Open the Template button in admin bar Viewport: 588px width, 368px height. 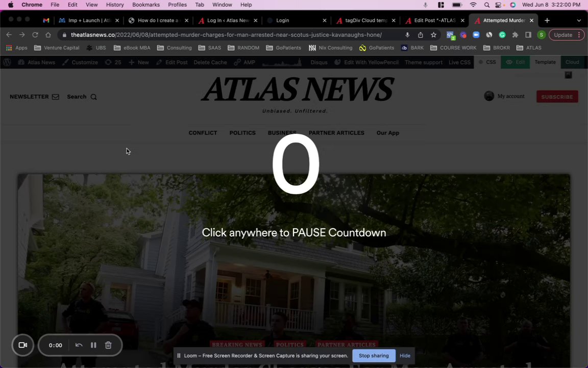pyautogui.click(x=545, y=62)
